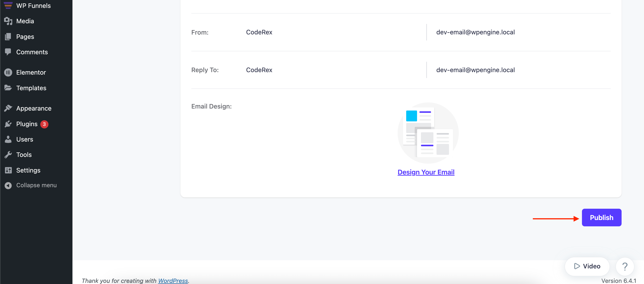Image resolution: width=644 pixels, height=284 pixels.
Task: Click the Email Design: label
Action: tap(211, 106)
